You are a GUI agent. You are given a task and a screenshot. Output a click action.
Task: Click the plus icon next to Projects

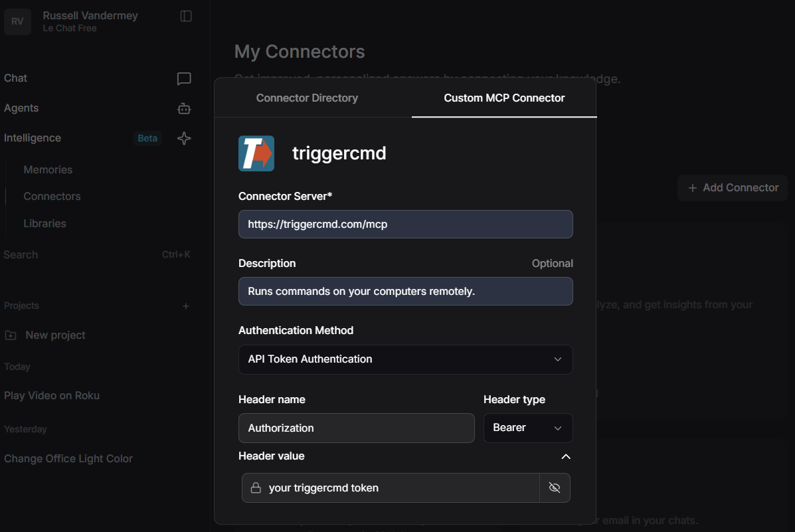pos(186,306)
